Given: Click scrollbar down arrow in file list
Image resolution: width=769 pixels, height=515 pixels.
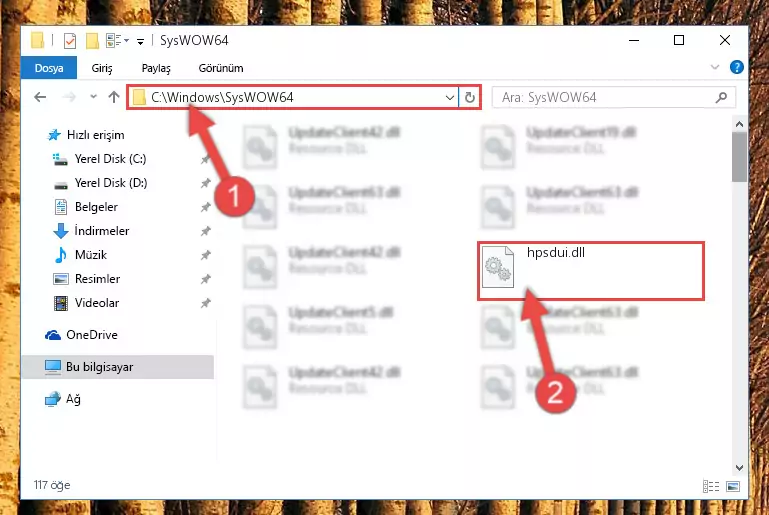Looking at the screenshot, I should pyautogui.click(x=739, y=468).
